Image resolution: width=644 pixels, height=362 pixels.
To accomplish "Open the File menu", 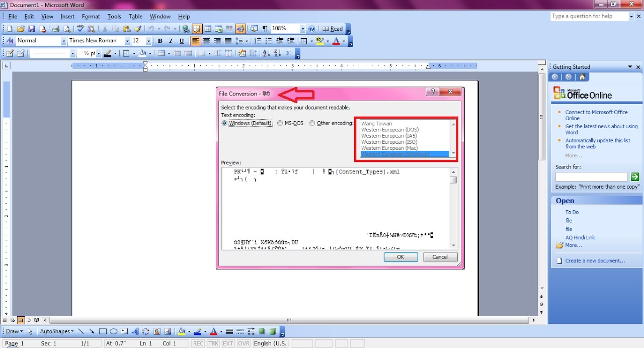I will tap(13, 17).
